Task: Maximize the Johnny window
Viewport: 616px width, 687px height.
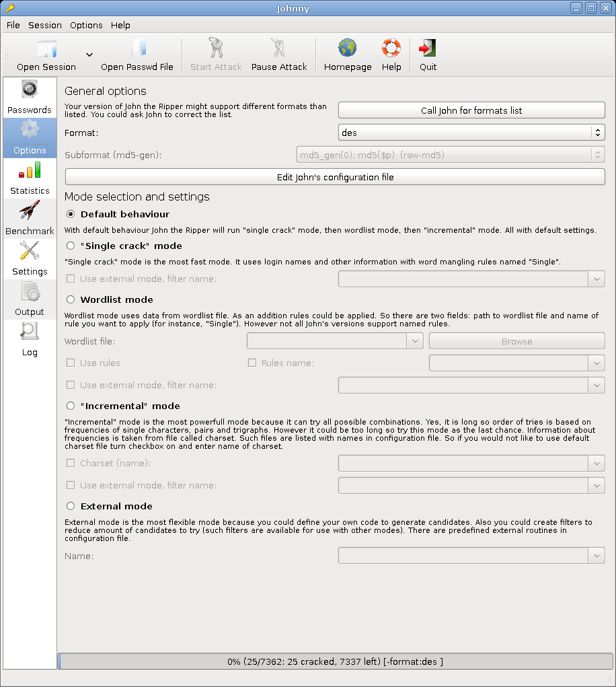Action: tap(591, 8)
